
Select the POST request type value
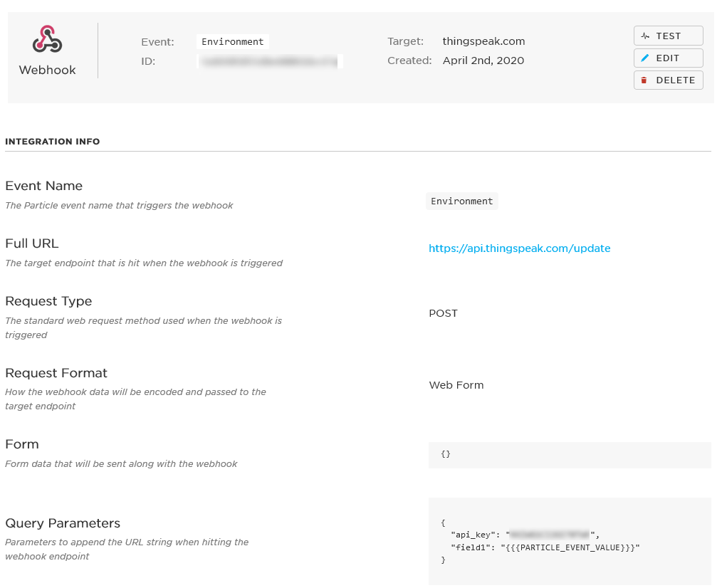click(443, 313)
